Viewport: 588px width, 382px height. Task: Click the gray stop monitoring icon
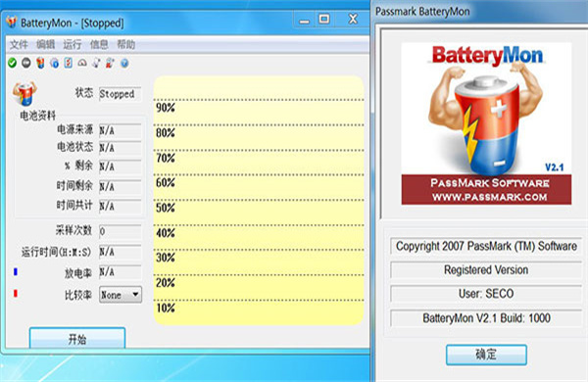(25, 63)
